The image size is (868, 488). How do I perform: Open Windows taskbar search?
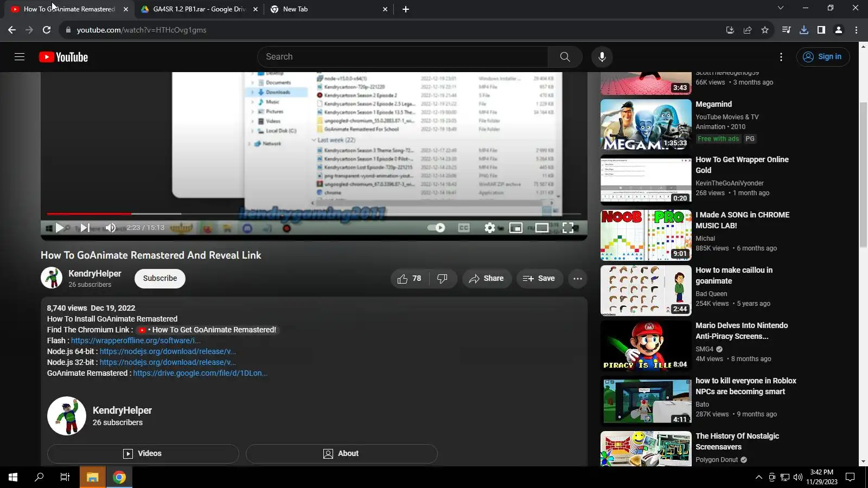tap(39, 477)
